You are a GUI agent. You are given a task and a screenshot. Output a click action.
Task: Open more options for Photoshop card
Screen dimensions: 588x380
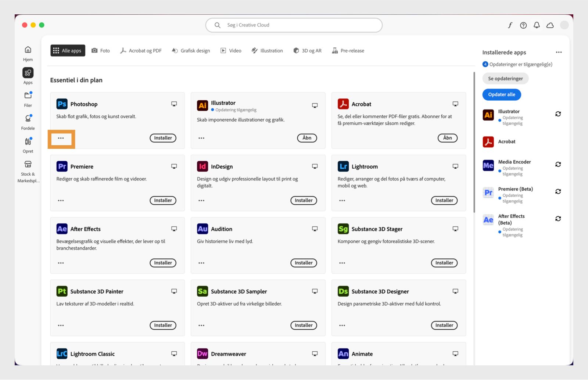coord(61,138)
